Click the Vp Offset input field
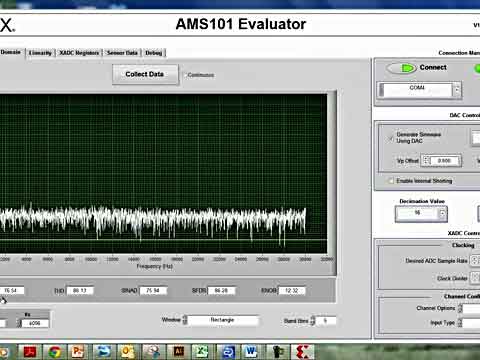This screenshot has width=480, height=360. pyautogui.click(x=444, y=161)
